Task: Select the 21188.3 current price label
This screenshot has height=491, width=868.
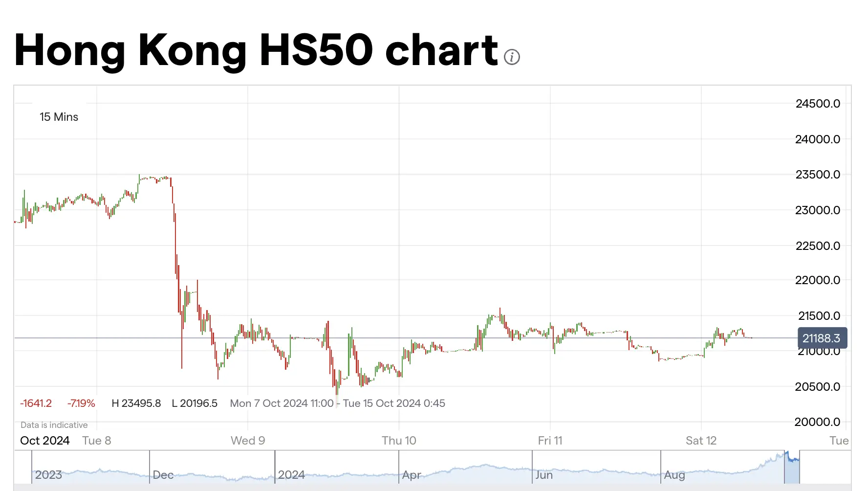Action: 822,338
